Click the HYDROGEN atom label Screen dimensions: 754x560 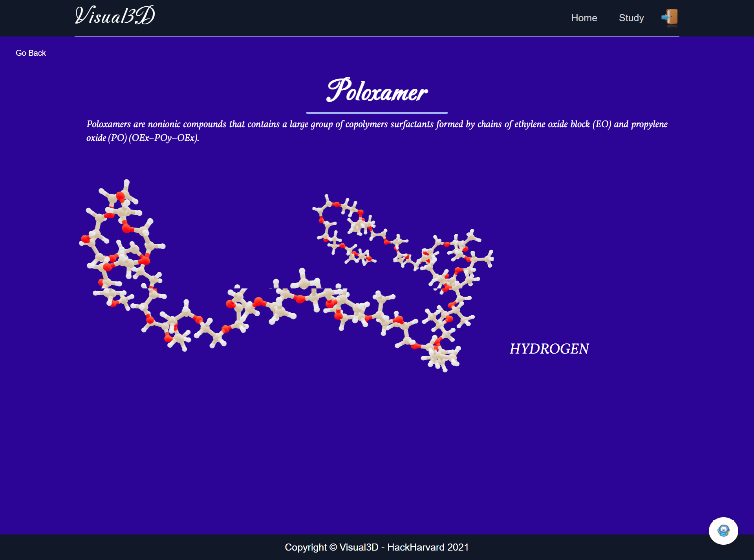click(x=549, y=348)
